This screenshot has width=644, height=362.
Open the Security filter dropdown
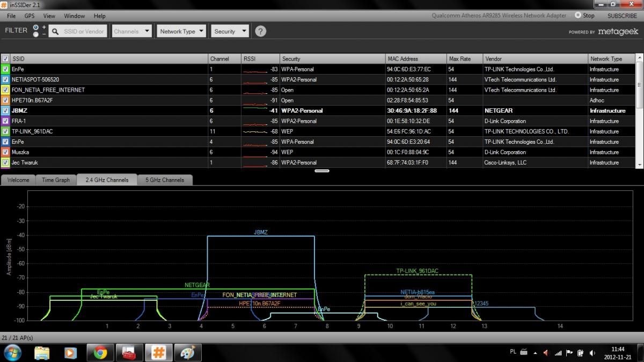coord(230,31)
